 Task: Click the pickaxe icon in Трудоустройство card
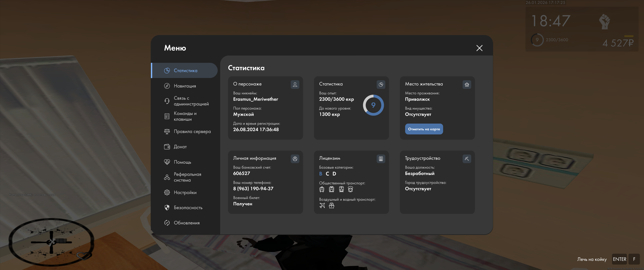pos(467,159)
